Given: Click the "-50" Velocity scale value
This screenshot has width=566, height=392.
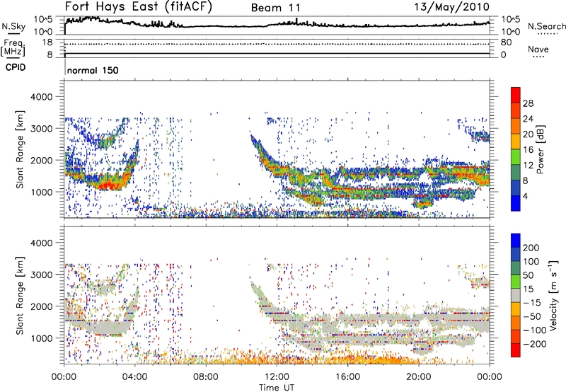Looking at the screenshot, I should pyautogui.click(x=532, y=316).
